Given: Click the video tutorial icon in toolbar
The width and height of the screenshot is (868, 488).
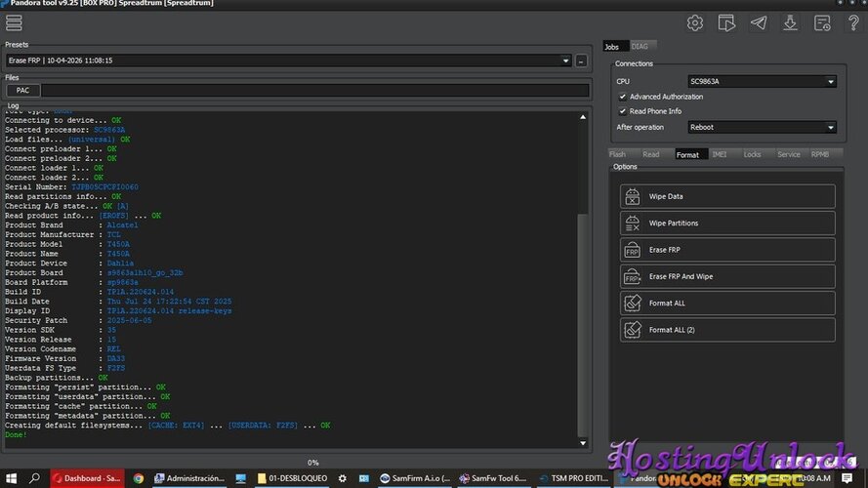Looking at the screenshot, I should click(x=726, y=22).
